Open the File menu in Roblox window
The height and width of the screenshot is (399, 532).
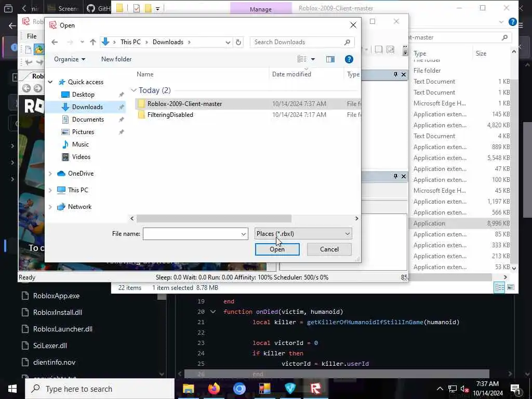(x=32, y=36)
